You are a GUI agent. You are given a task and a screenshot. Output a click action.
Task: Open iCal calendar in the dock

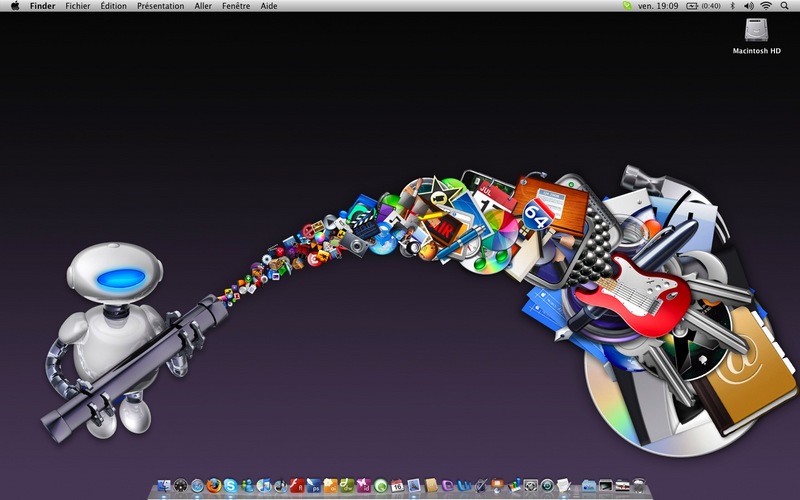click(x=397, y=485)
